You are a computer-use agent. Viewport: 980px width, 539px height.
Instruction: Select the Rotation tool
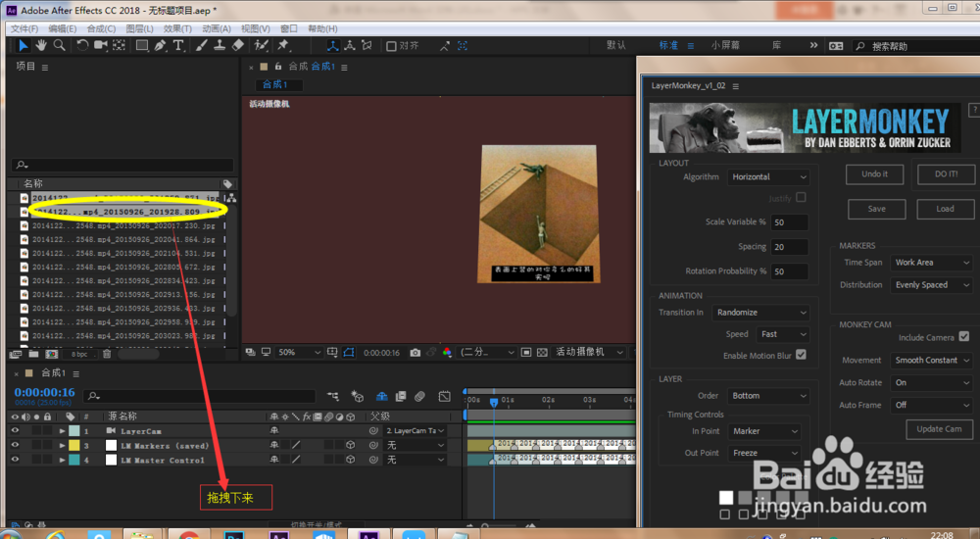82,46
